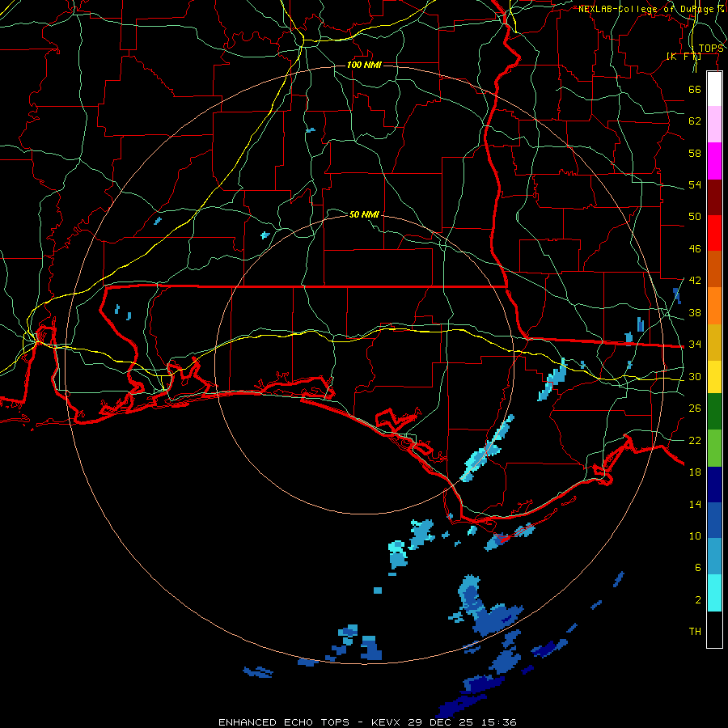Pick the dark orange legend swatch
The height and width of the screenshot is (728, 728).
pos(714,269)
